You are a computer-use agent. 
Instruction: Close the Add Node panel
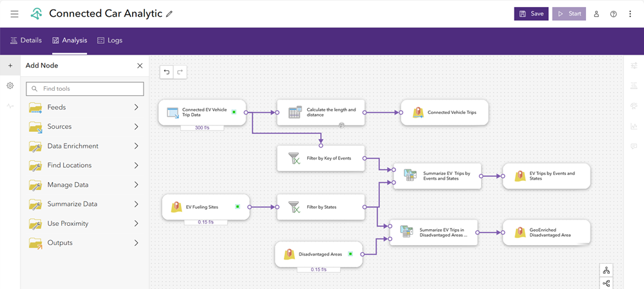tap(140, 66)
